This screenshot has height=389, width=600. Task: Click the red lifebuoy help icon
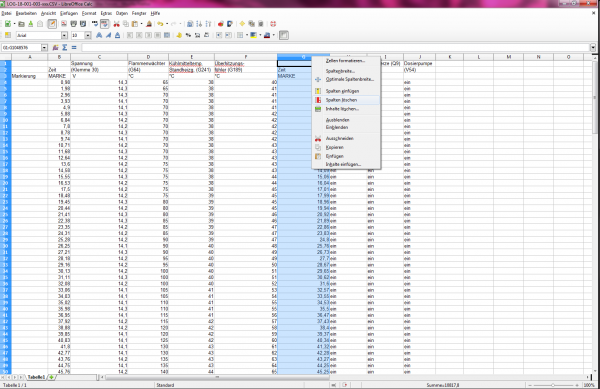[x=273, y=24]
